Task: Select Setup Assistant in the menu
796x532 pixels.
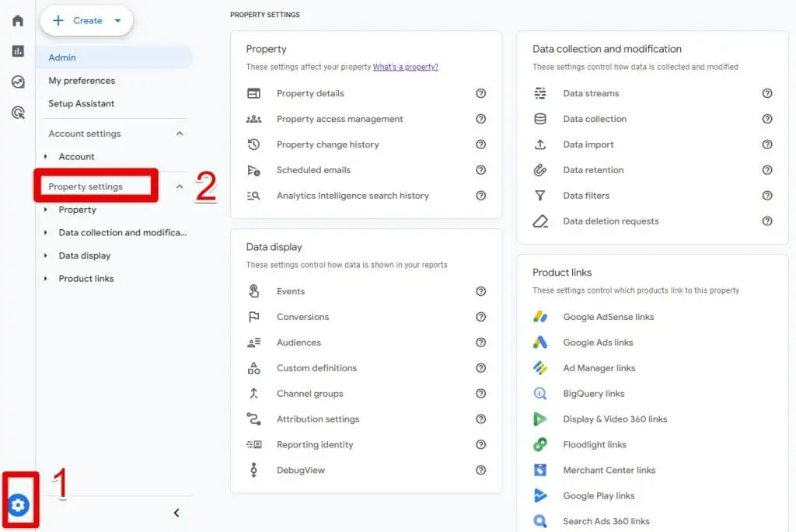Action: 82,103
